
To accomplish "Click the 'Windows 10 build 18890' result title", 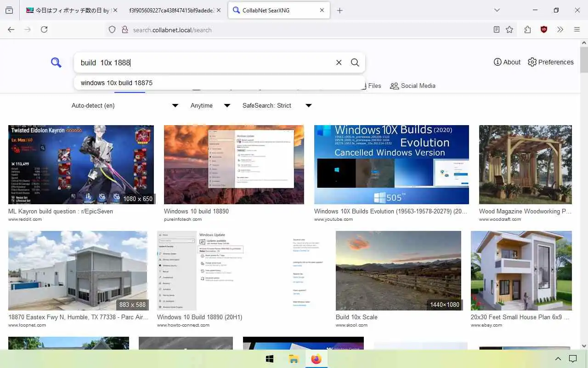I will pos(196,211).
